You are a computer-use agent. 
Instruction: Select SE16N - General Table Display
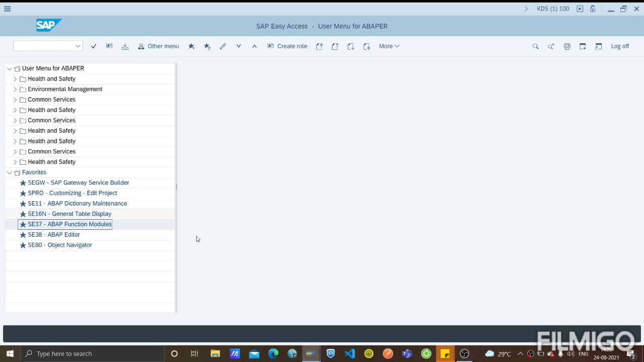[x=69, y=214]
